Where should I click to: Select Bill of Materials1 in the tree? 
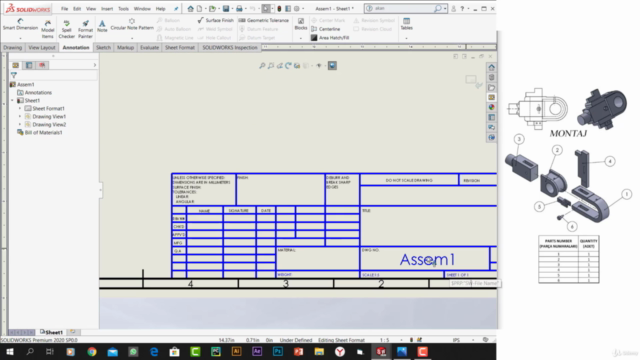click(x=40, y=133)
